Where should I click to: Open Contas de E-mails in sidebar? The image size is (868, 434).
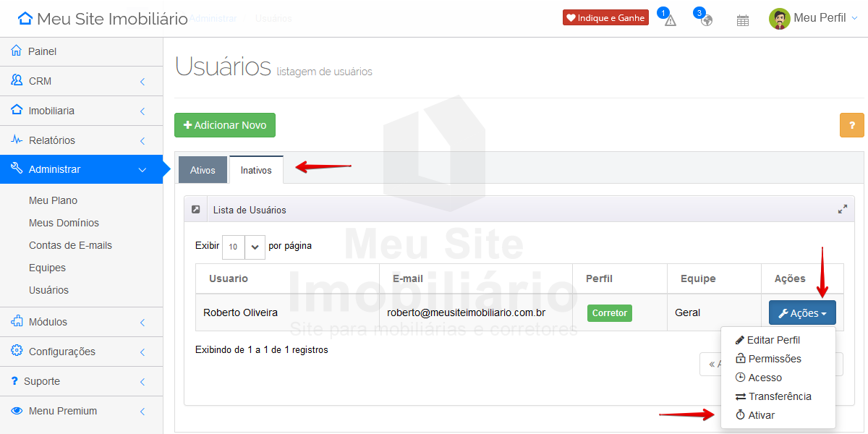[70, 245]
